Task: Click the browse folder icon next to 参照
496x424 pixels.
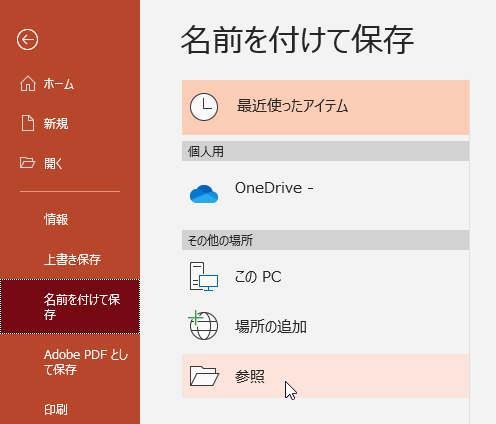Action: (x=204, y=376)
